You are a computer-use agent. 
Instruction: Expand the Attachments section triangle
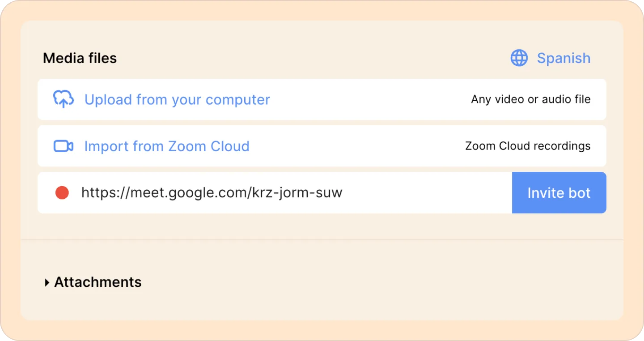[47, 282]
